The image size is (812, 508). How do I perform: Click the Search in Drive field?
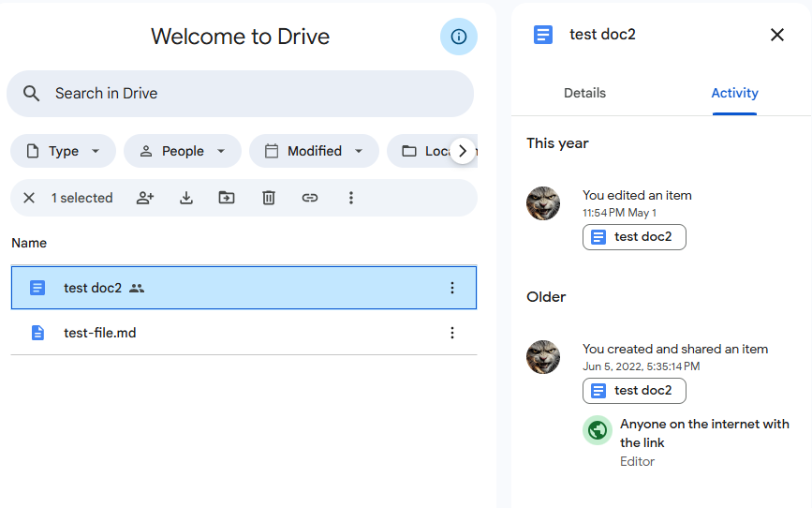240,94
